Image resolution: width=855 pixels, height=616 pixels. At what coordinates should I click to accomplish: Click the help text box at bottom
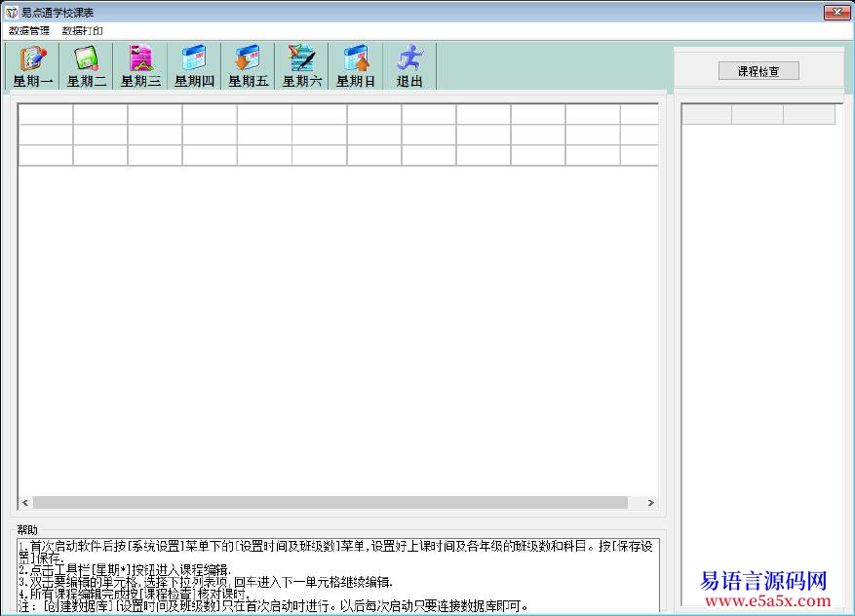337,575
